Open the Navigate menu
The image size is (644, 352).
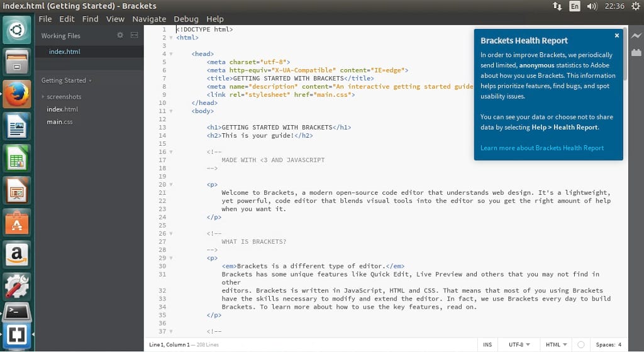pyautogui.click(x=149, y=19)
